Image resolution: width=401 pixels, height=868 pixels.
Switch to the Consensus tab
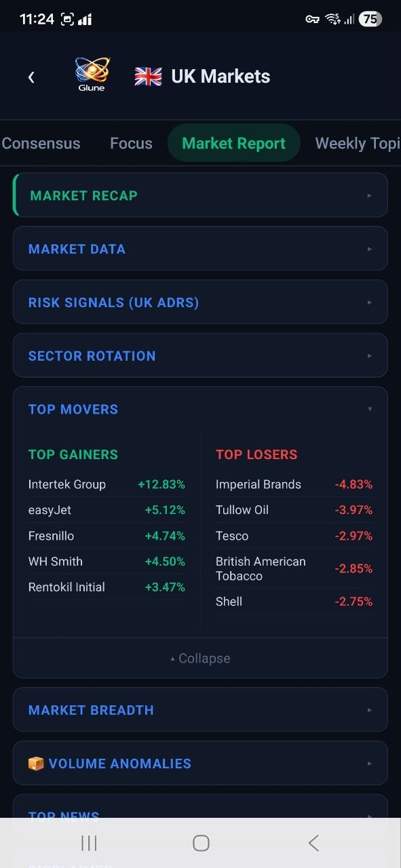41,143
